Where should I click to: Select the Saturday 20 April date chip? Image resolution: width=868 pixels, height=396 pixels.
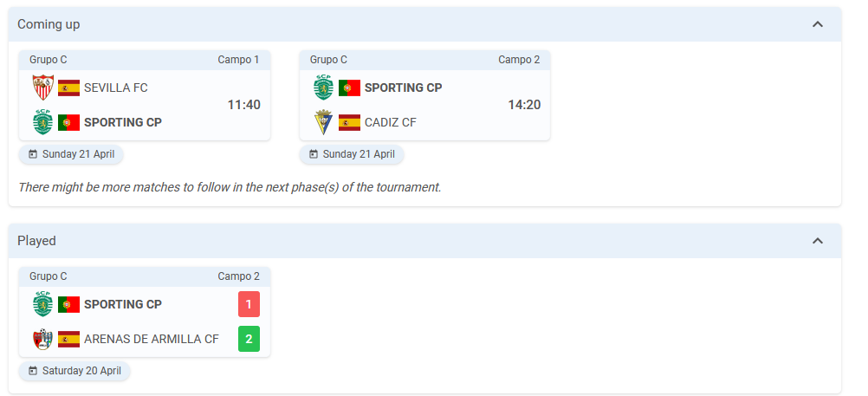(x=74, y=371)
